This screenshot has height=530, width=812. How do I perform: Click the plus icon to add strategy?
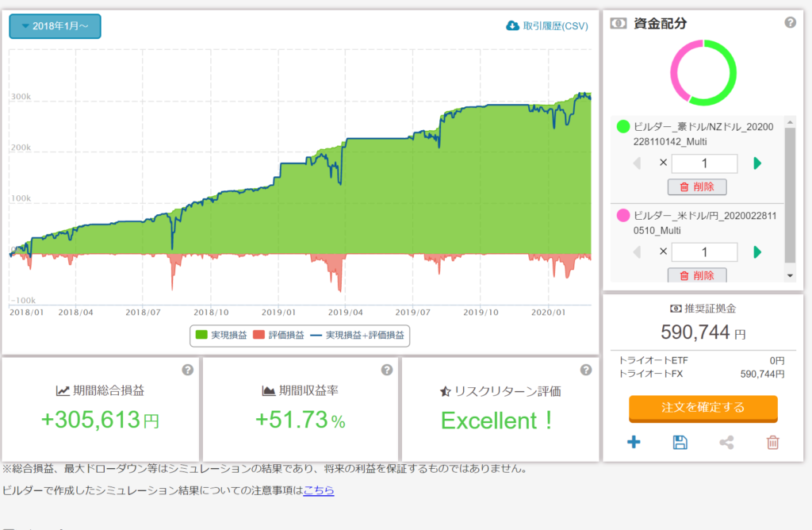(x=634, y=442)
